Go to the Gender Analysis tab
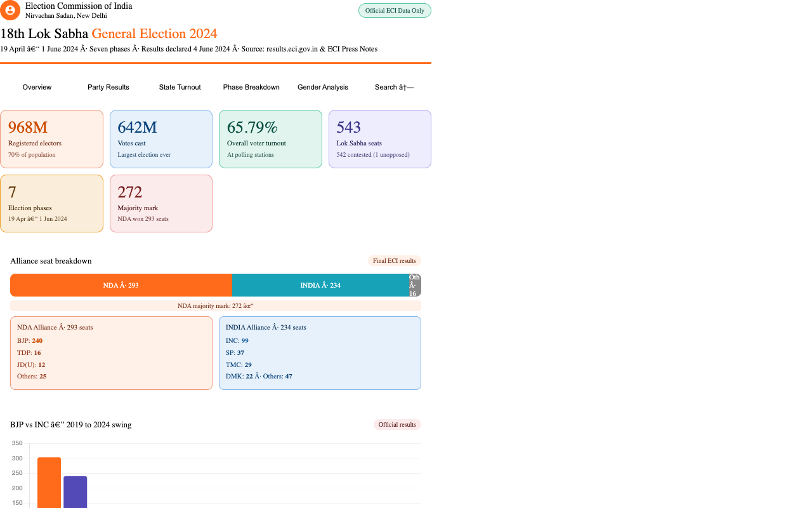812x508 pixels. [323, 87]
